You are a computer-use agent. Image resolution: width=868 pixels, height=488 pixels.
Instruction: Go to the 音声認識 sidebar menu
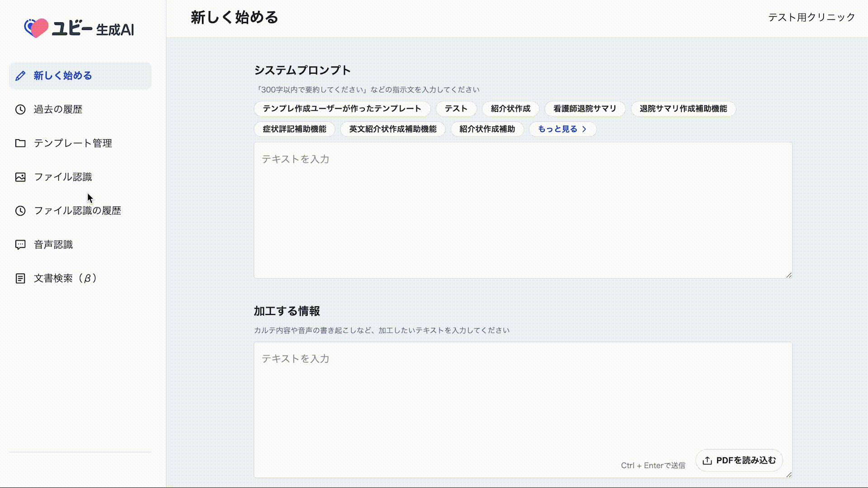coord(53,244)
